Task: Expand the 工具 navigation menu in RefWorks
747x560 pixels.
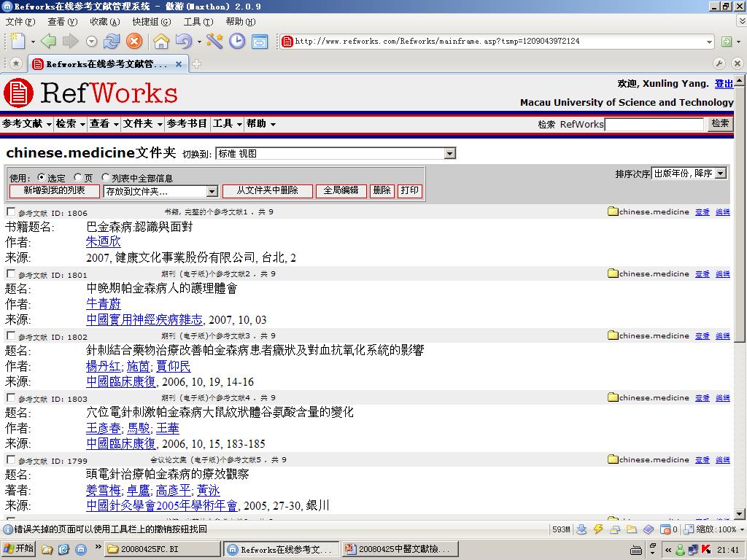Action: click(x=228, y=124)
